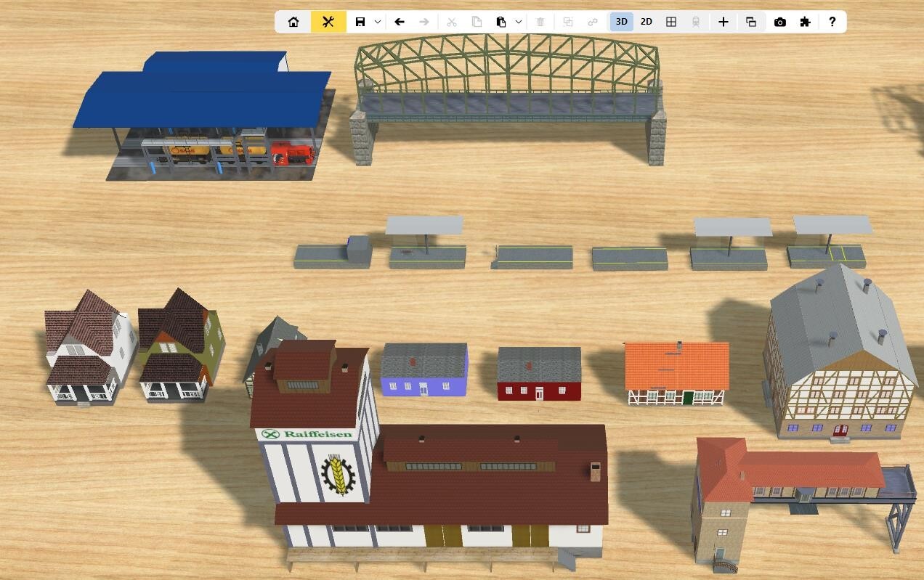The image size is (924, 580).
Task: Select the blue-roofed fuel station
Action: [x=203, y=116]
